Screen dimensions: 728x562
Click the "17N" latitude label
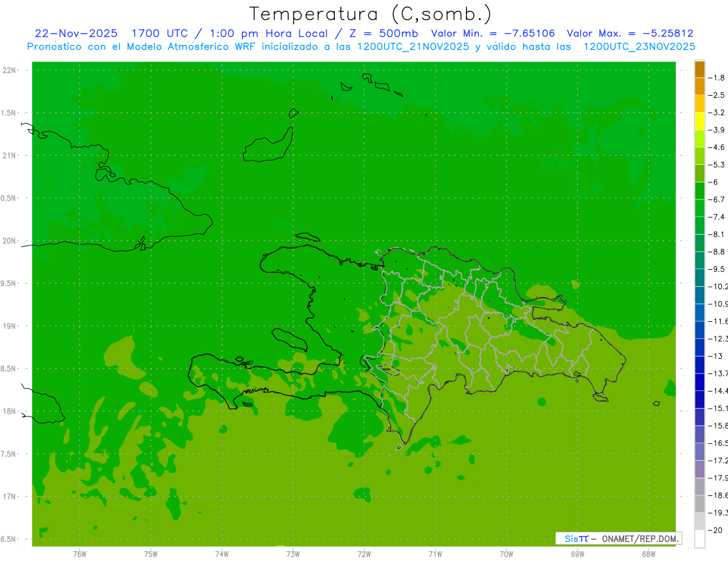(9, 497)
